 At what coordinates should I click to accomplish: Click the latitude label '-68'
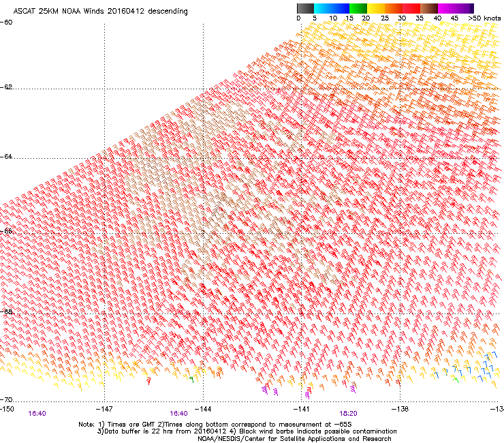click(6, 311)
